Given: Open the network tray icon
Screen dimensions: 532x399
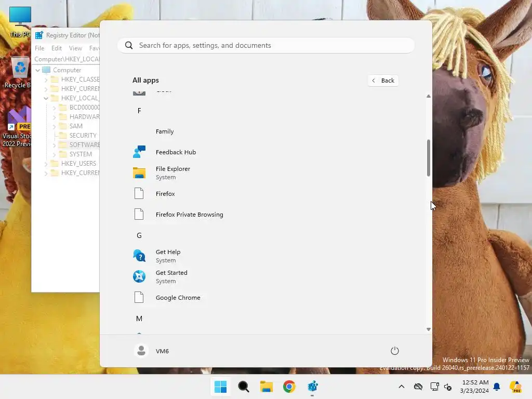Looking at the screenshot, I should pos(434,387).
